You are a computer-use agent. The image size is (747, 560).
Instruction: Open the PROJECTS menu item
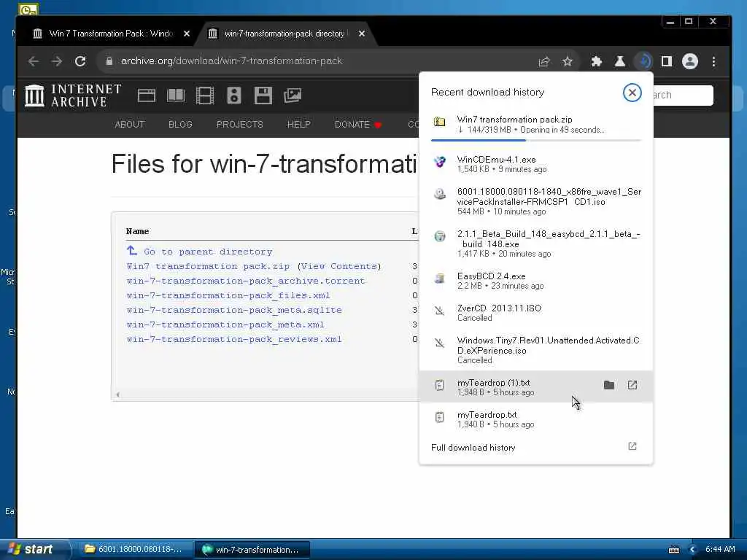tap(239, 124)
